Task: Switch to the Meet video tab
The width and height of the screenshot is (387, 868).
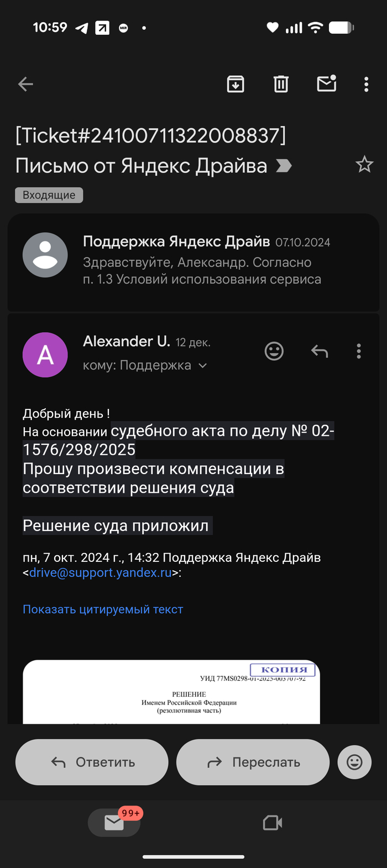Action: 273,823
